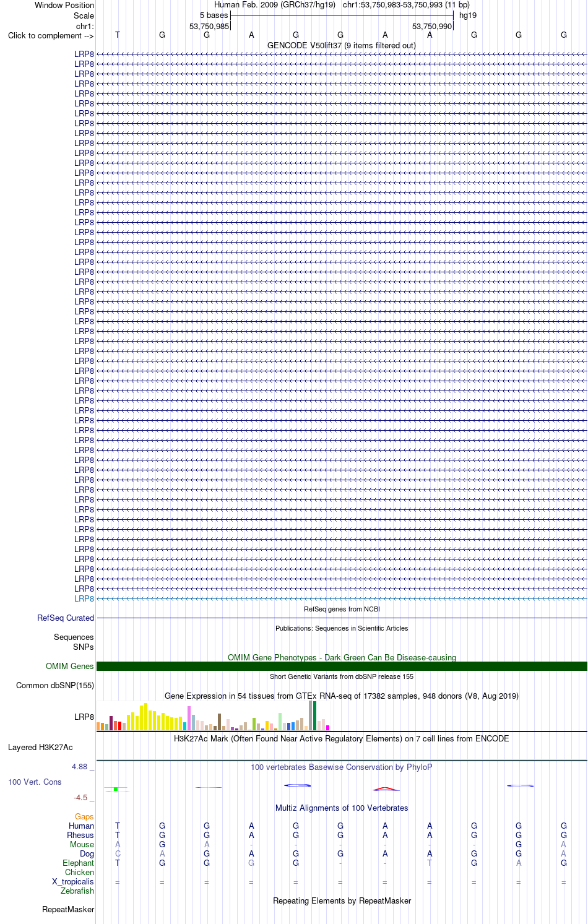The image size is (588, 924).
Task: Open the 'RefSeq genes from NCBI' track title
Action: (342, 609)
